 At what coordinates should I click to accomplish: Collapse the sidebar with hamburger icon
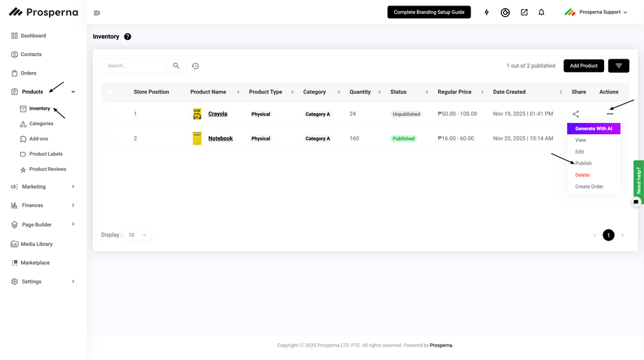(x=97, y=13)
